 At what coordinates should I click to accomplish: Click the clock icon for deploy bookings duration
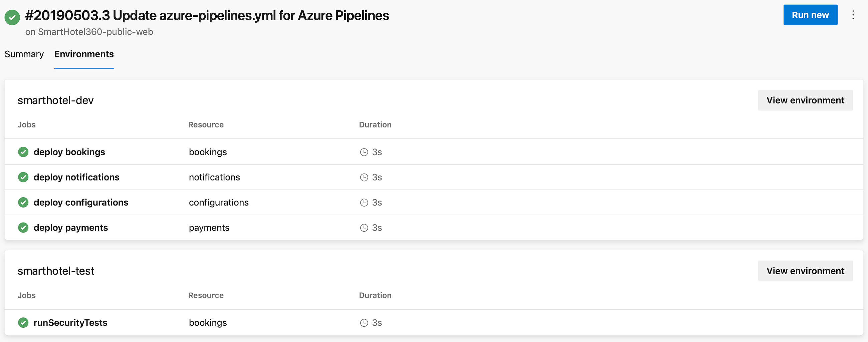click(x=364, y=152)
